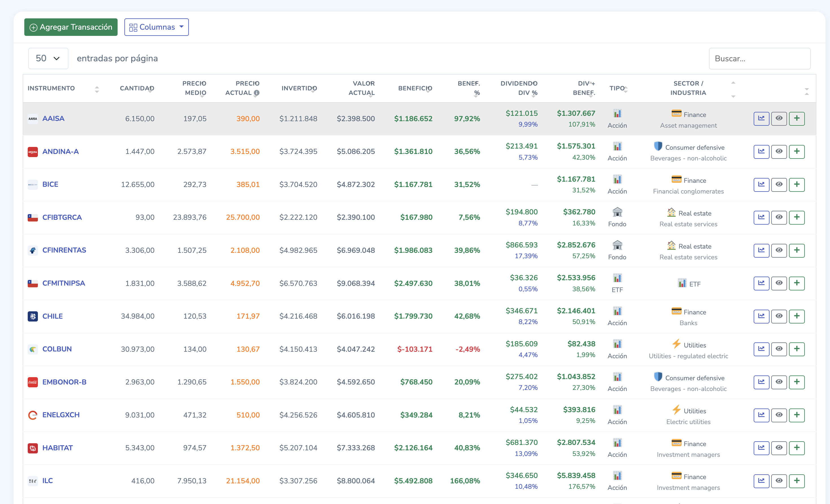Open the chart icon for EMBONOR-B row
The image size is (830, 504).
[x=761, y=382]
